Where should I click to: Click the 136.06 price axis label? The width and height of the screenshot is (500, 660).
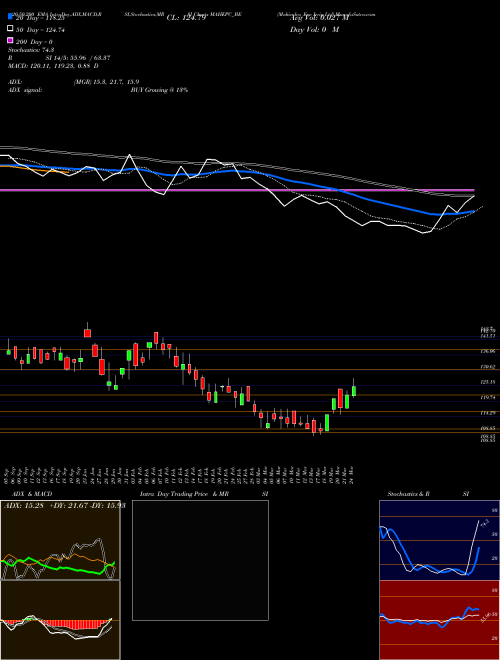(488, 351)
